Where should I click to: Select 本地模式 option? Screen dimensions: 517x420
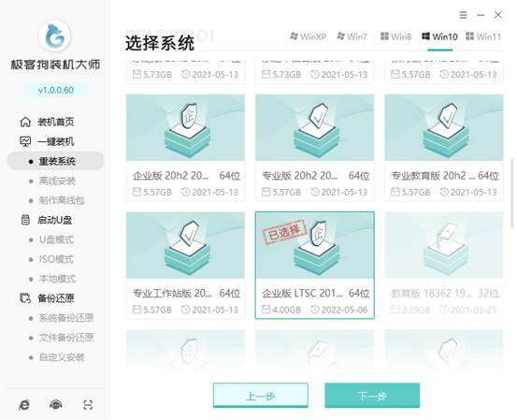pos(57,279)
